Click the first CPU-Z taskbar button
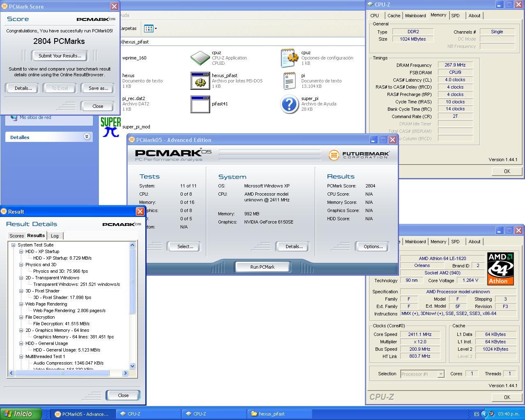 [148, 414]
